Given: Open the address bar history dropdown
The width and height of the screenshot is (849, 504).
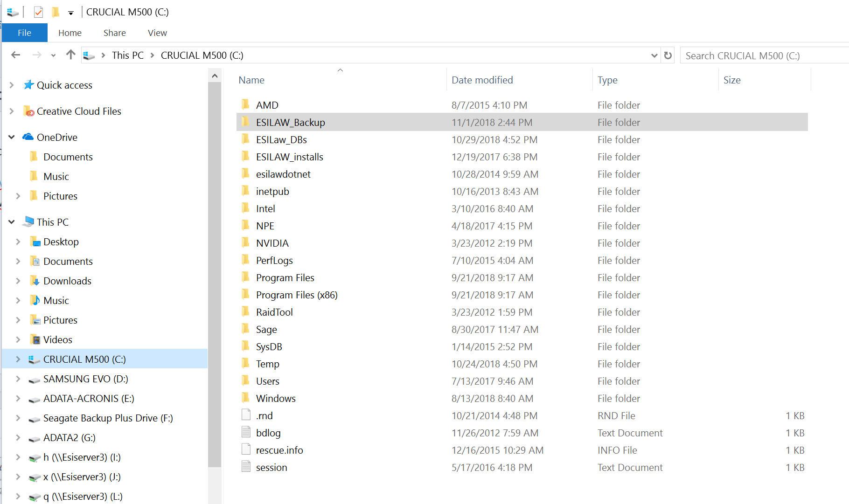Looking at the screenshot, I should point(654,55).
